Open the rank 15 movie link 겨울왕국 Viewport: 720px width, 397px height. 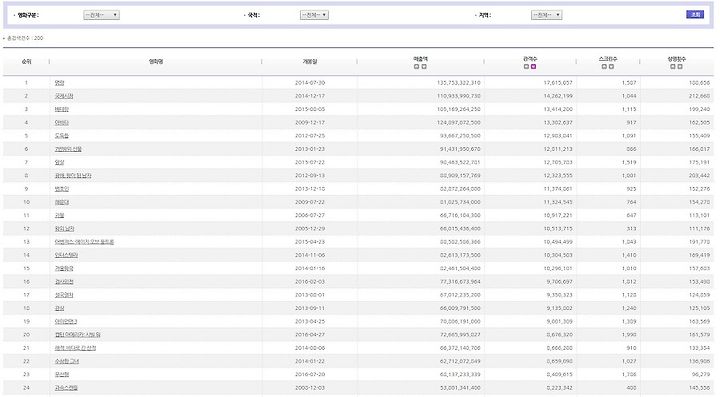[64, 268]
